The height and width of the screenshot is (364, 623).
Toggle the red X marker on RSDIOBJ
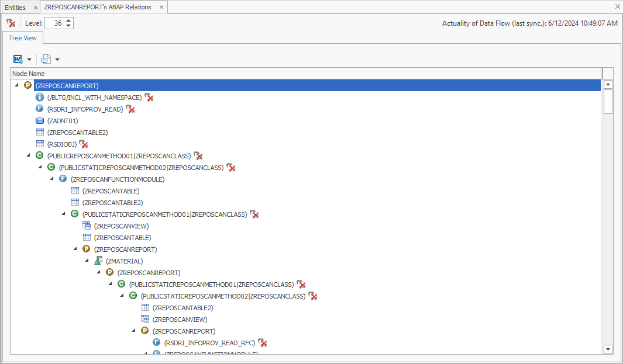(x=83, y=144)
